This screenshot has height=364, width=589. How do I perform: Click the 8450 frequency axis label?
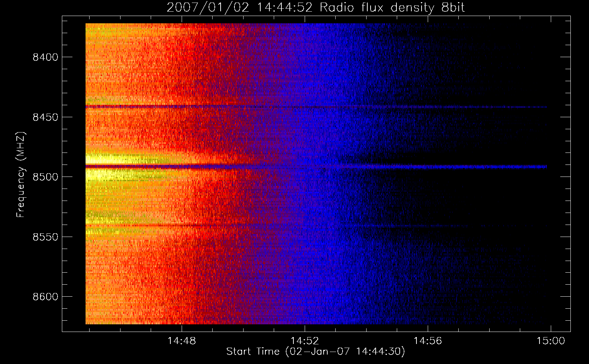coord(45,117)
